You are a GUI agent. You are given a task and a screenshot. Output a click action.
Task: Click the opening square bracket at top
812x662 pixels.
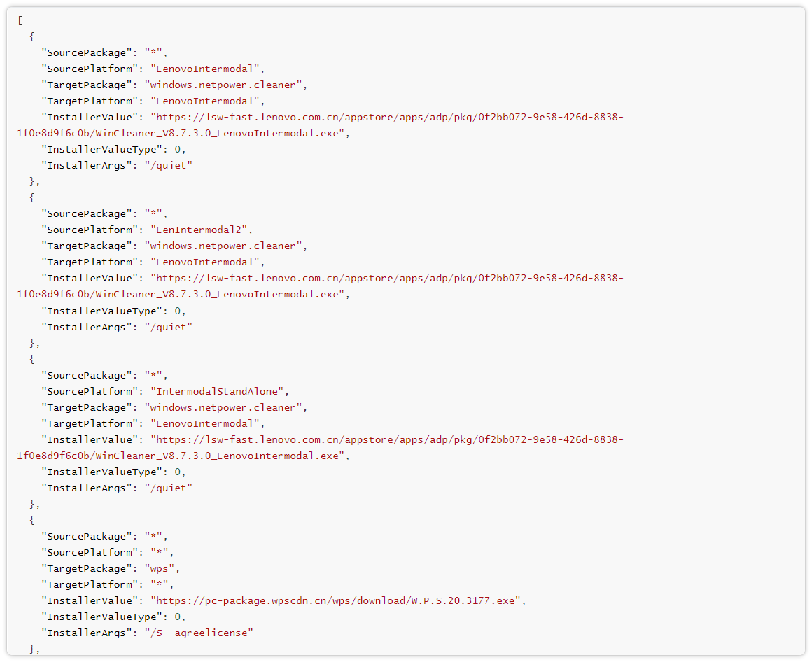(x=20, y=20)
